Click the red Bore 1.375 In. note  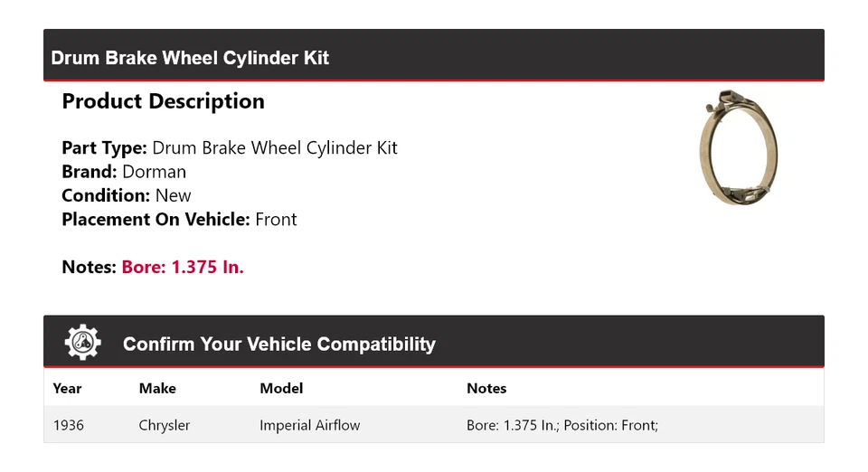point(183,267)
